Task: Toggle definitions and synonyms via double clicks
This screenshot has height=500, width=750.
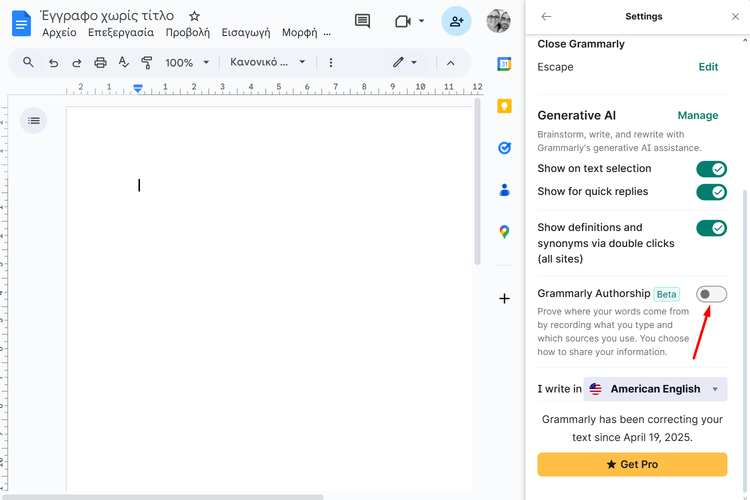Action: click(711, 228)
